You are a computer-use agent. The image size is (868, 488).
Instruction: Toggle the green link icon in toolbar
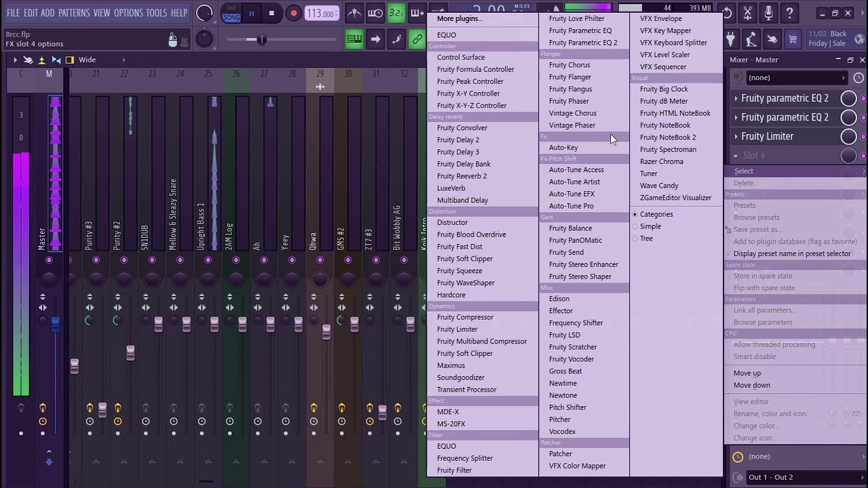[x=417, y=39]
